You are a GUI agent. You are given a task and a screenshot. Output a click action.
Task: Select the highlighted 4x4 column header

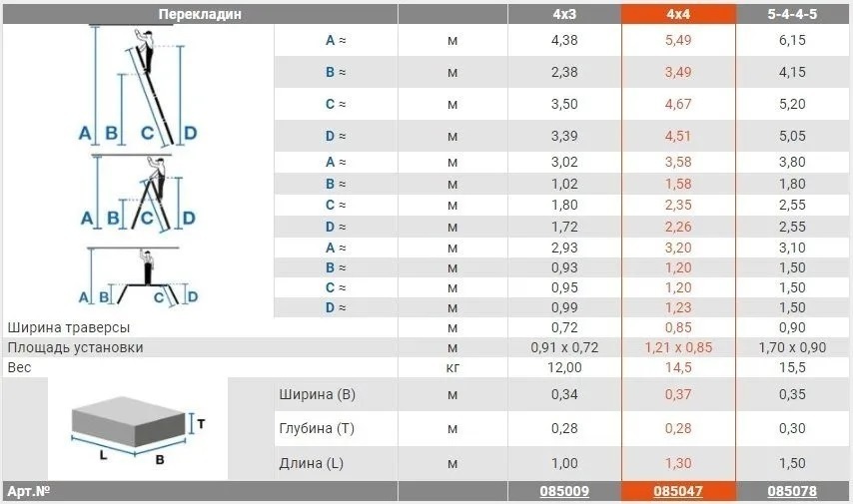click(x=678, y=14)
